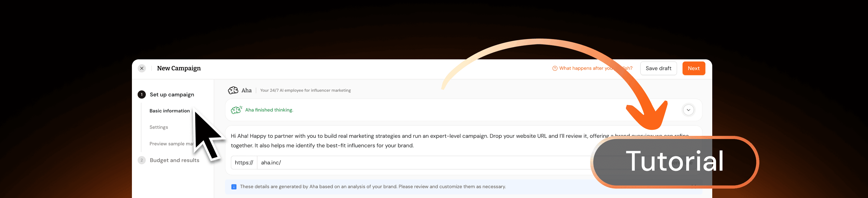868x198 pixels.
Task: Jump to Budget and results step
Action: click(174, 160)
